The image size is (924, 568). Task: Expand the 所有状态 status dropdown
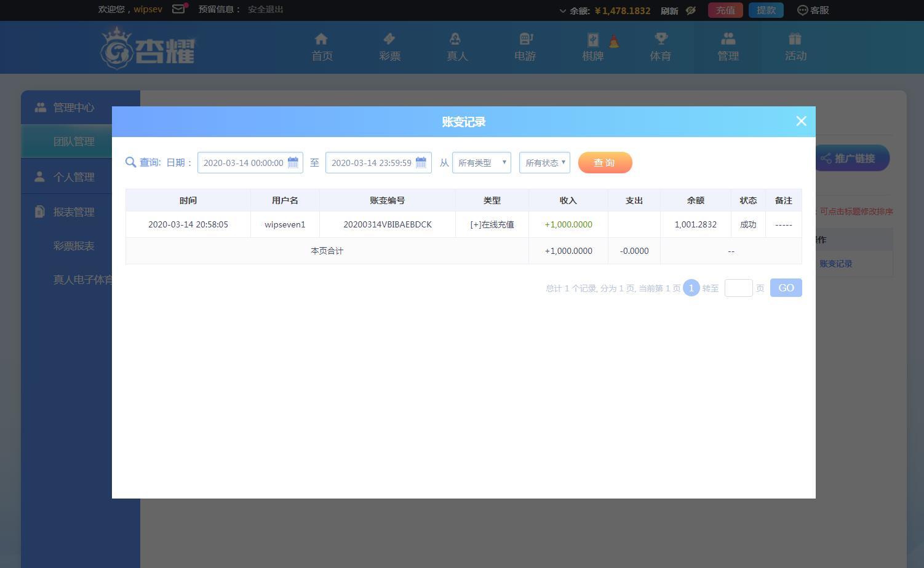544,163
